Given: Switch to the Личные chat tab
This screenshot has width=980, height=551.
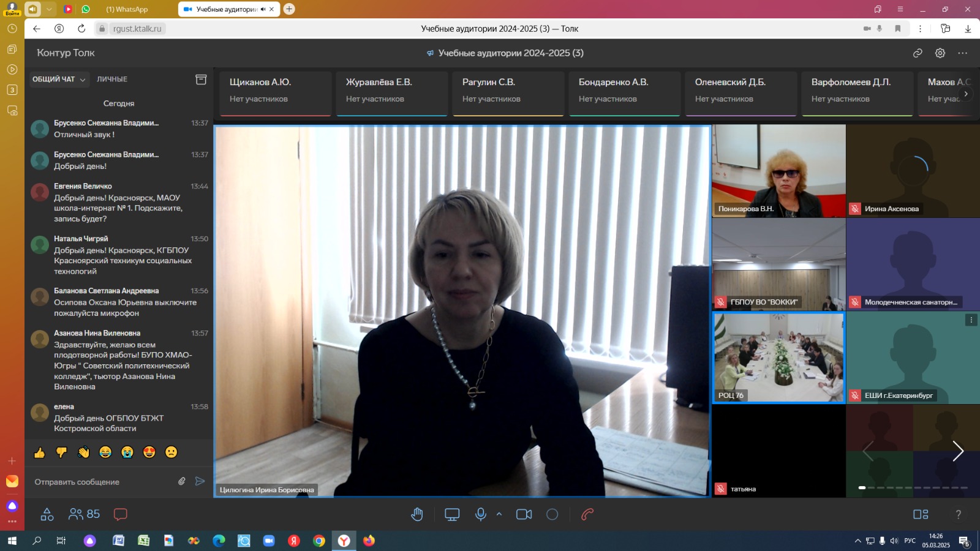Looking at the screenshot, I should tap(112, 79).
